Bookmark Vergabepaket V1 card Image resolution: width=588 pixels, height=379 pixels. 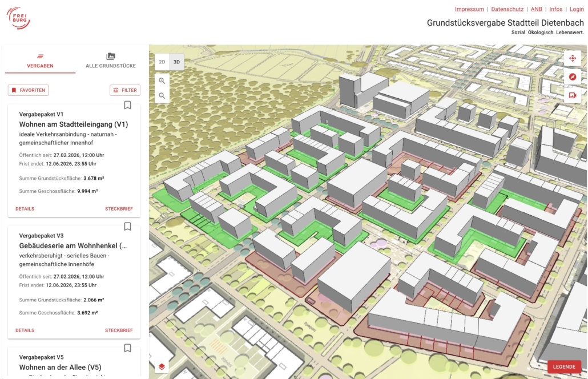[128, 105]
